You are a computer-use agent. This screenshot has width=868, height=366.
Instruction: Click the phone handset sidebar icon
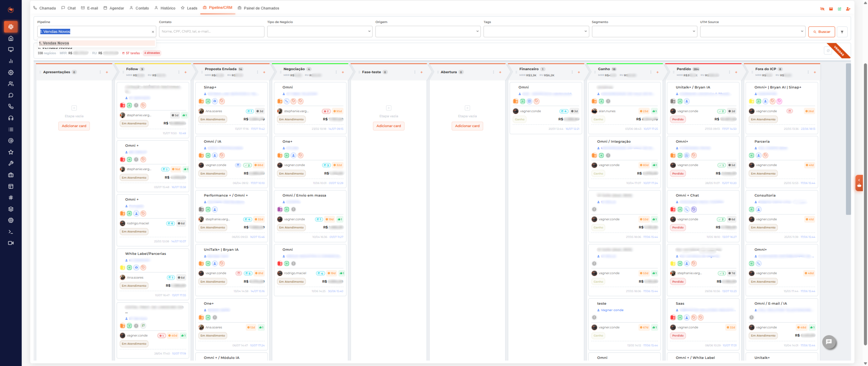click(x=11, y=106)
